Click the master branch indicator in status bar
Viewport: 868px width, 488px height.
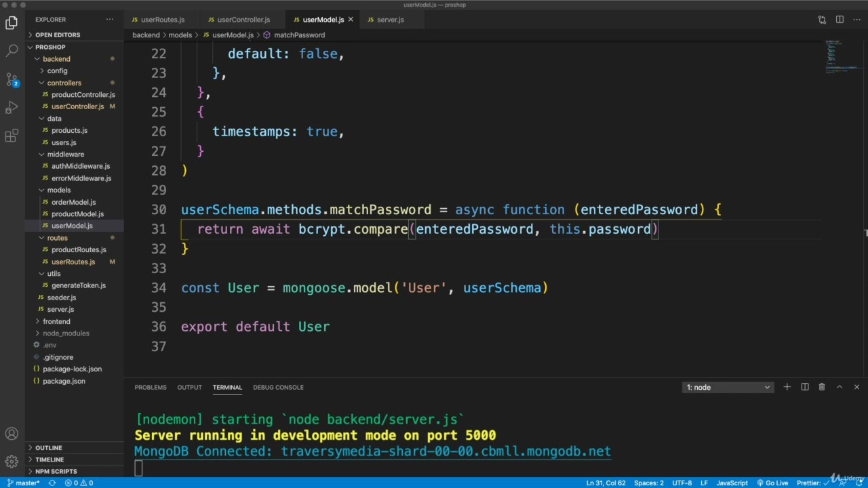23,483
